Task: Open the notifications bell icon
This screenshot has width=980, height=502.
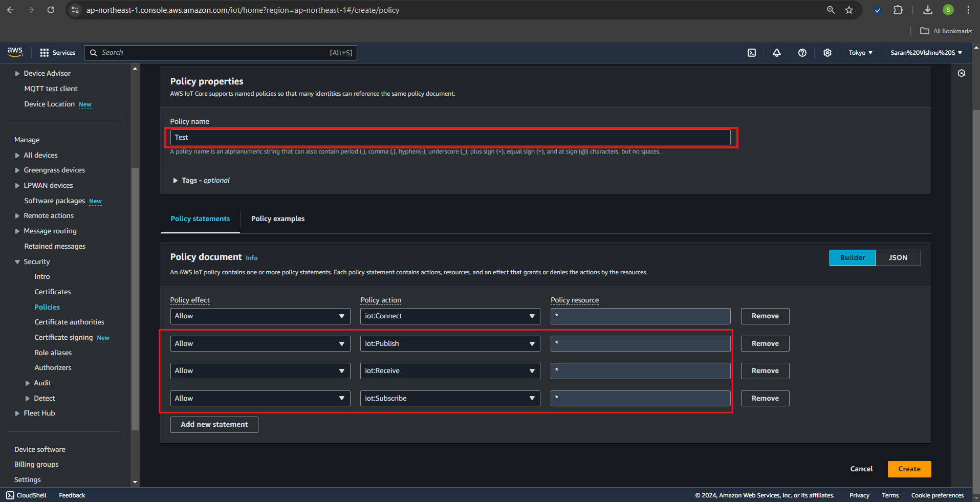Action: 776,53
